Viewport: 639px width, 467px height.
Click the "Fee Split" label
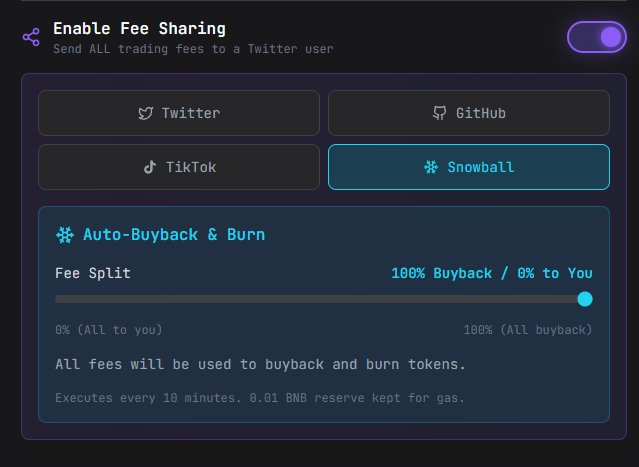click(93, 273)
